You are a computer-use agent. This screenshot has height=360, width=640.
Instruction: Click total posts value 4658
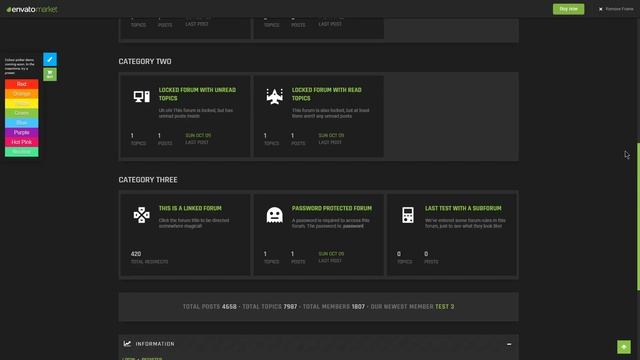tap(229, 307)
